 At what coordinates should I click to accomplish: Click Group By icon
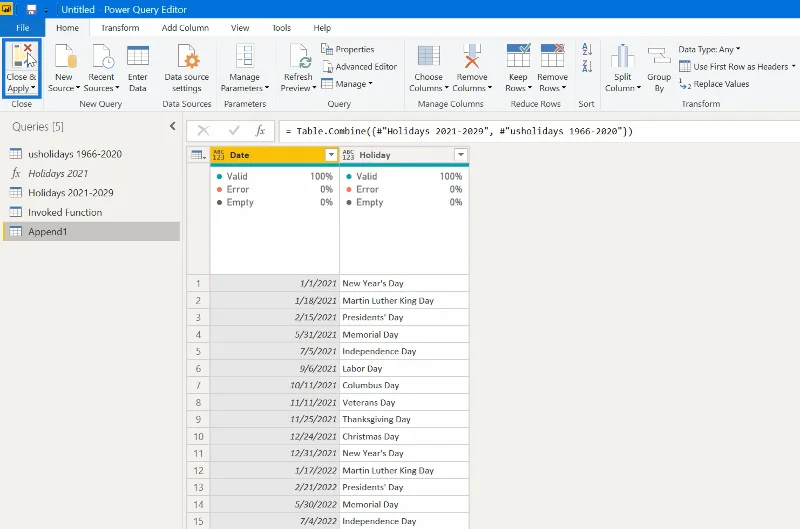pos(659,56)
